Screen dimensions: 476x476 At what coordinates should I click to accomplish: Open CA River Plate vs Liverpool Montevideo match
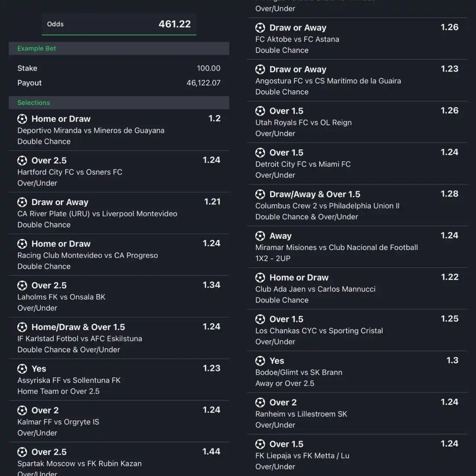pyautogui.click(x=97, y=214)
